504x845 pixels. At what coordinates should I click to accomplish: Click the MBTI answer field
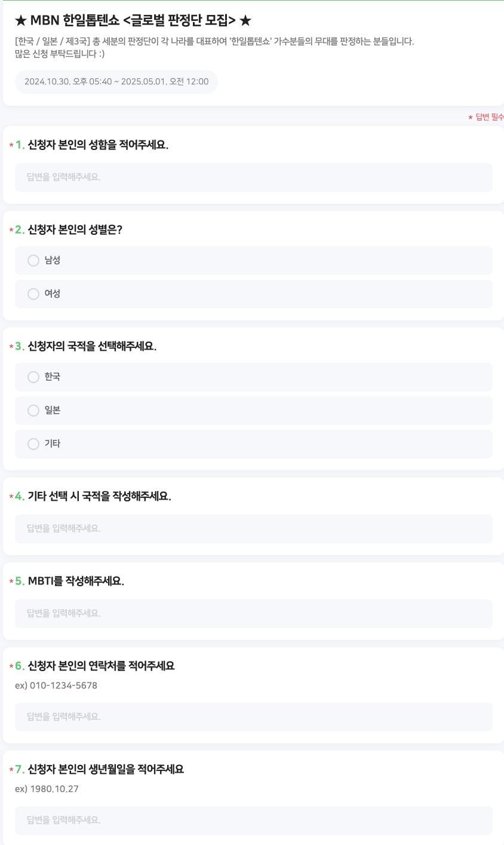pyautogui.click(x=253, y=614)
